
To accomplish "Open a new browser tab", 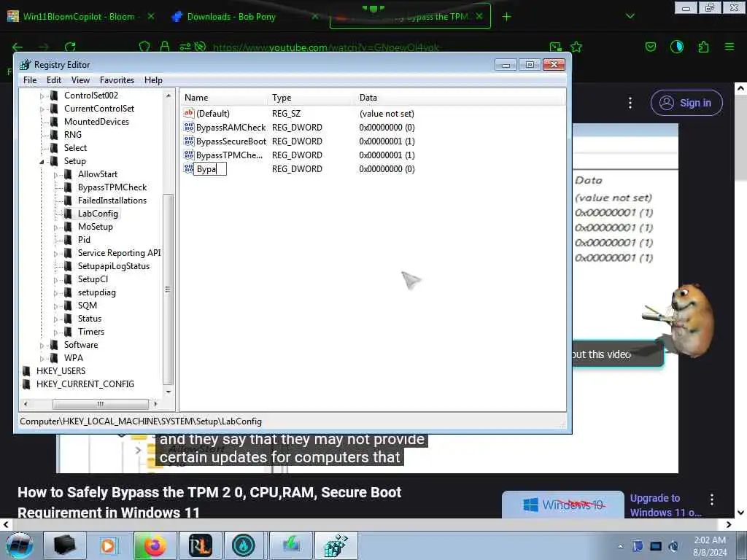I will point(506,17).
